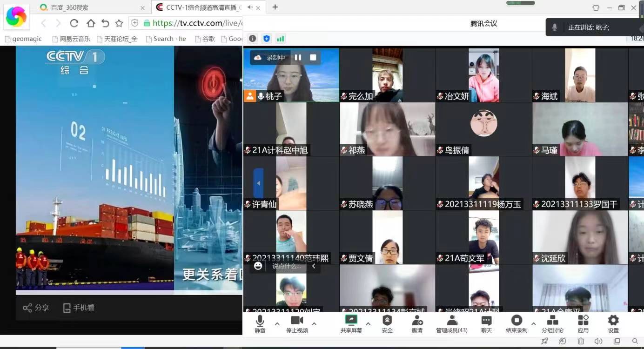Mute the CCTV-1 tab audio speaker
Image resolution: width=644 pixels, height=349 pixels.
point(250,7)
